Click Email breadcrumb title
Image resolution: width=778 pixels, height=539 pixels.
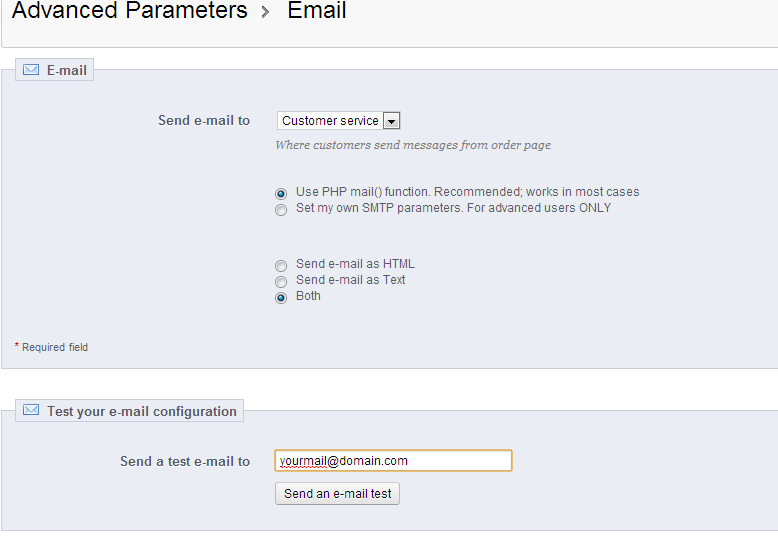pos(316,11)
